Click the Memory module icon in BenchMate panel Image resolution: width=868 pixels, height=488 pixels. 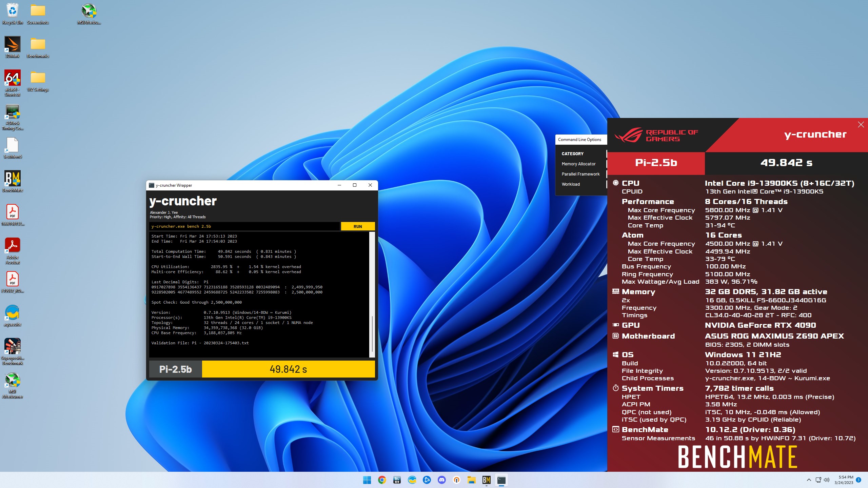[x=616, y=291]
